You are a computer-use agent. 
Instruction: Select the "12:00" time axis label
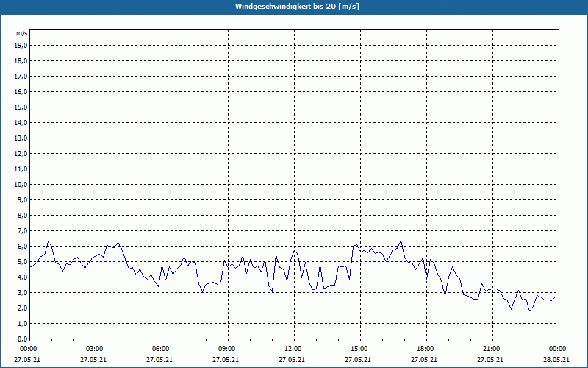pyautogui.click(x=293, y=349)
